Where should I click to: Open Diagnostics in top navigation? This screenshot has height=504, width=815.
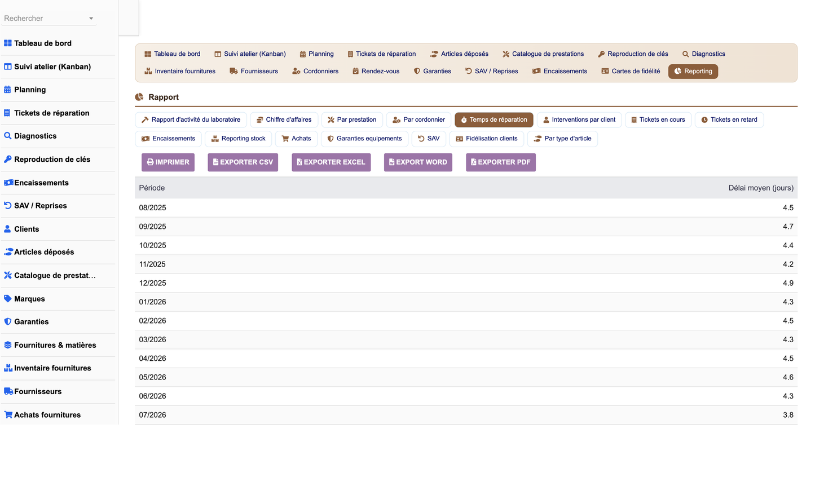(x=703, y=54)
